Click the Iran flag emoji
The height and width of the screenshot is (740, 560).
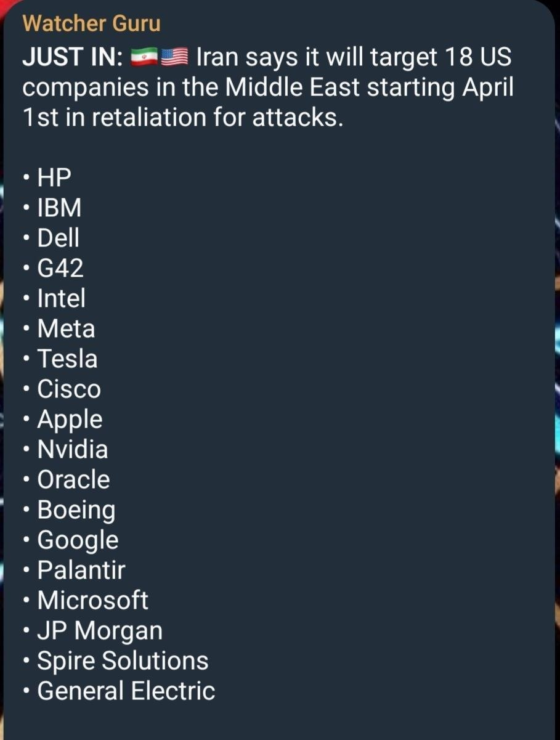pyautogui.click(x=145, y=59)
